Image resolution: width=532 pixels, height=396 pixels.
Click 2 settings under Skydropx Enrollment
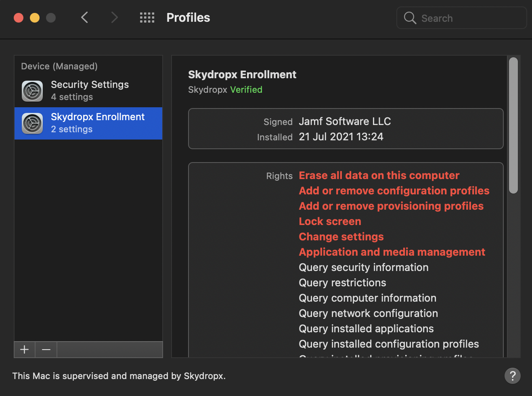click(x=72, y=129)
